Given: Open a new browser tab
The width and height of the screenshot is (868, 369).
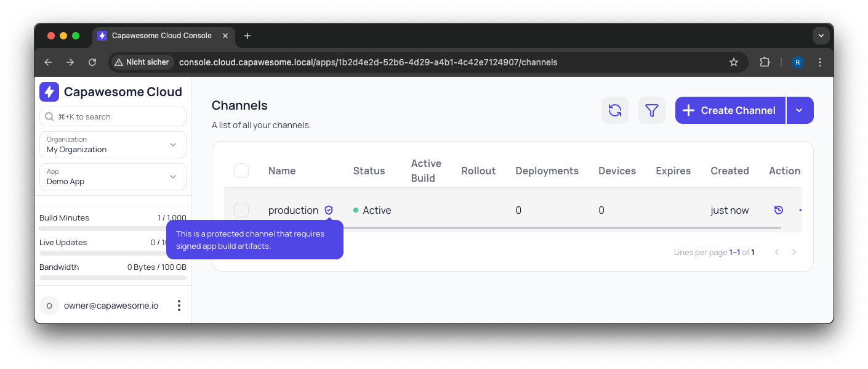Looking at the screenshot, I should [x=247, y=36].
